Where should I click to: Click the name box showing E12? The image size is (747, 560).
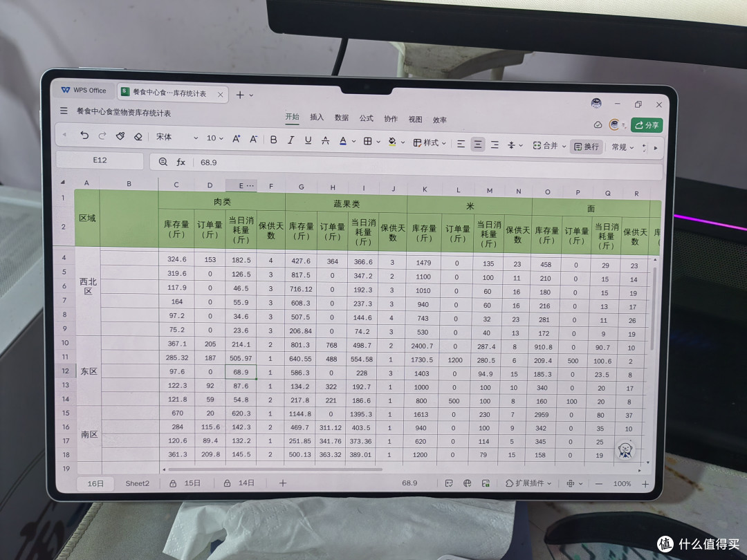pyautogui.click(x=100, y=160)
